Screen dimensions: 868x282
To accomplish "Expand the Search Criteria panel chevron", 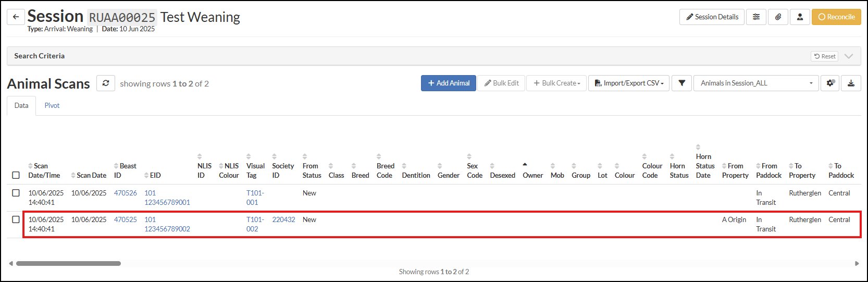I will coord(849,56).
